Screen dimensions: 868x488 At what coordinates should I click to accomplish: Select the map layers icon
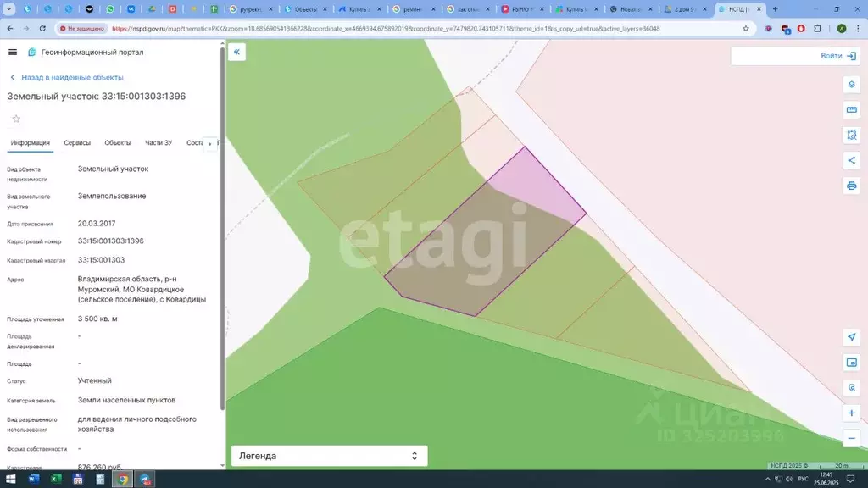(x=851, y=85)
